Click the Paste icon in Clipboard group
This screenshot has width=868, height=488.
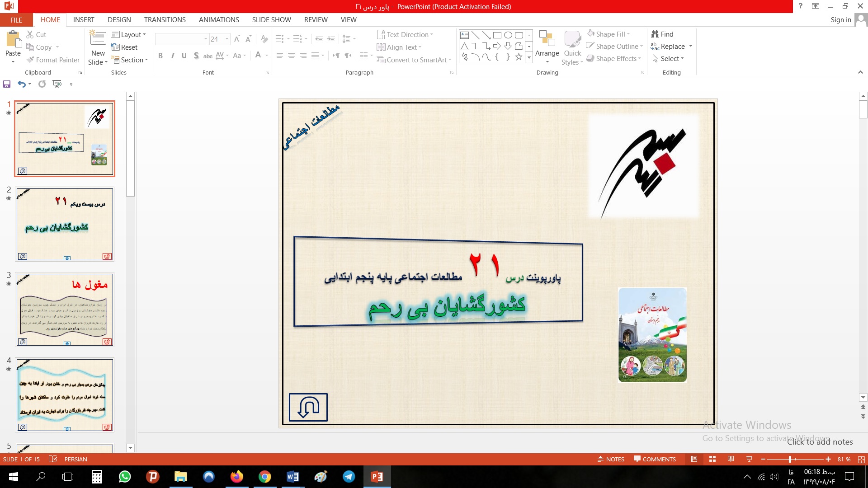(13, 40)
